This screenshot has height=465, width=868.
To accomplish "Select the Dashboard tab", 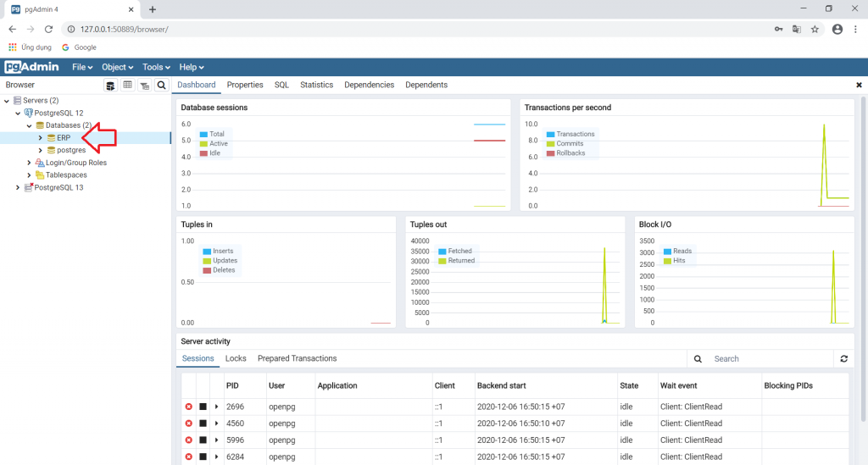I will pos(197,86).
